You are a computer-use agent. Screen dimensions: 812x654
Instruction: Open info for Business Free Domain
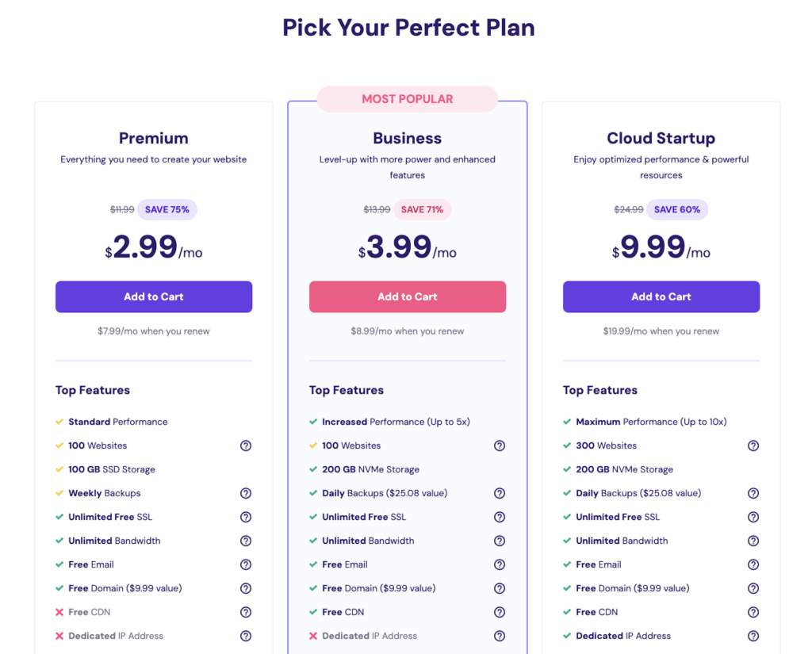[x=500, y=588]
